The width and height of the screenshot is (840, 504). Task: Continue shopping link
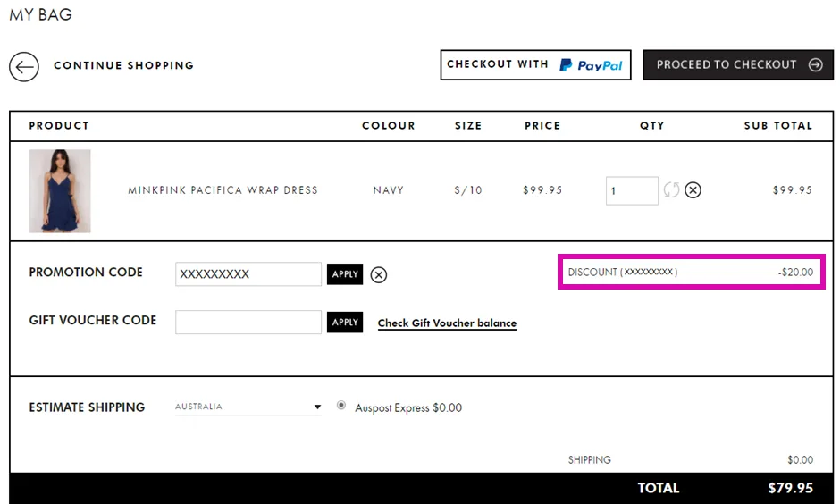123,65
